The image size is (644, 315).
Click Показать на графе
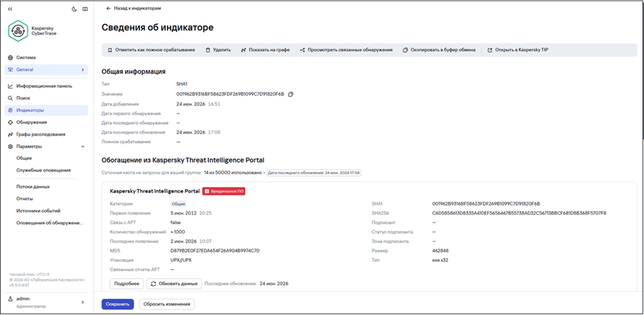[265, 50]
